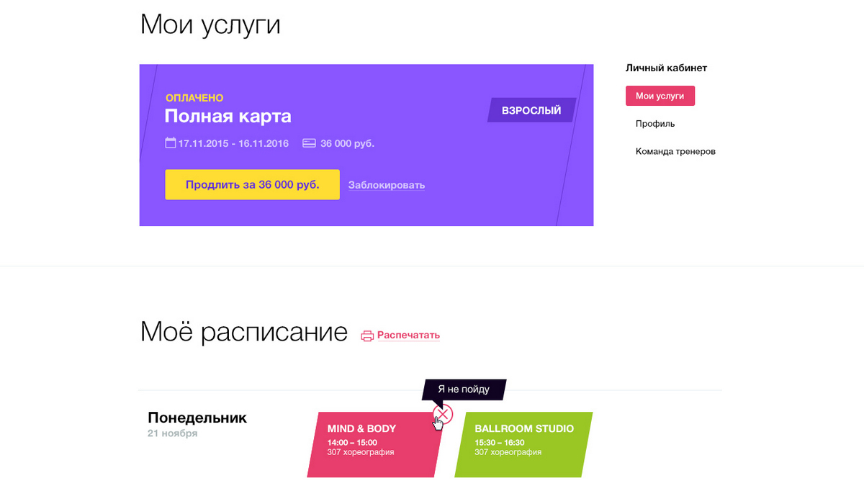This screenshot has width=864, height=504.
Task: Cancel the MIND & BODY class with the X icon
Action: (x=443, y=414)
